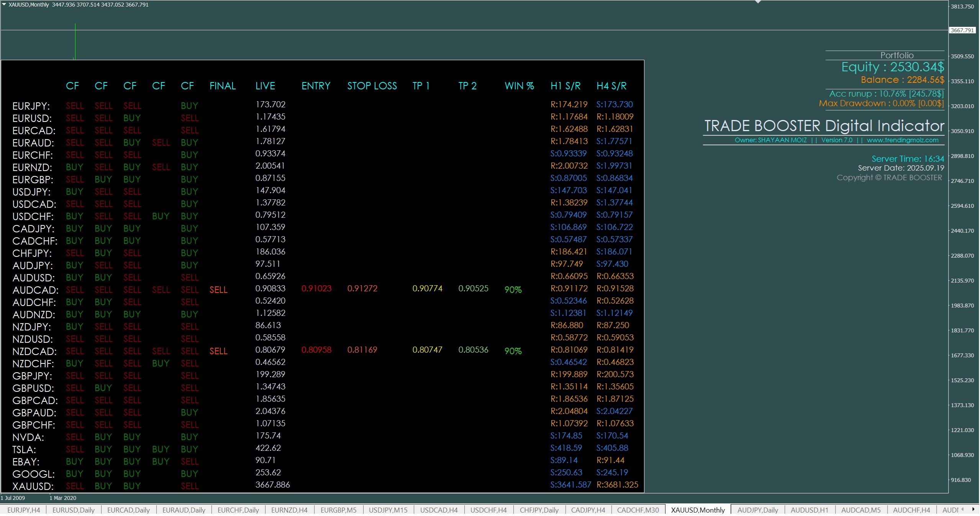This screenshot has width=980, height=516.
Task: Open the CADCHF,M30 chart tab
Action: pyautogui.click(x=638, y=510)
